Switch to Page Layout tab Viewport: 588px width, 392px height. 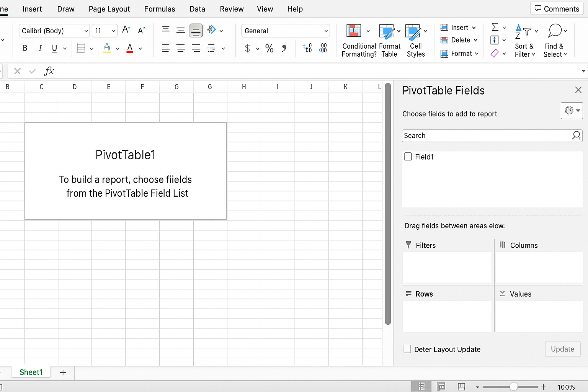(109, 9)
